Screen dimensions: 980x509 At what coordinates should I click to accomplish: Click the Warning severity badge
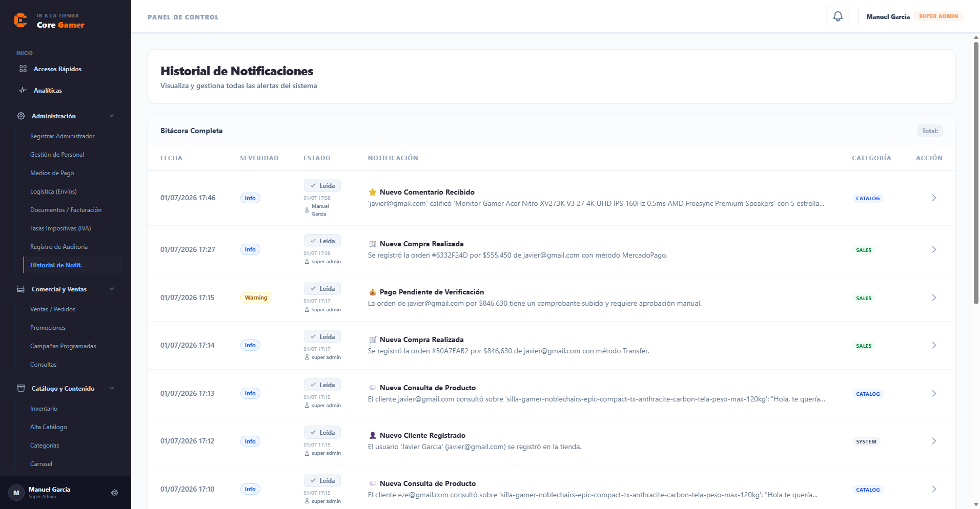tap(256, 298)
